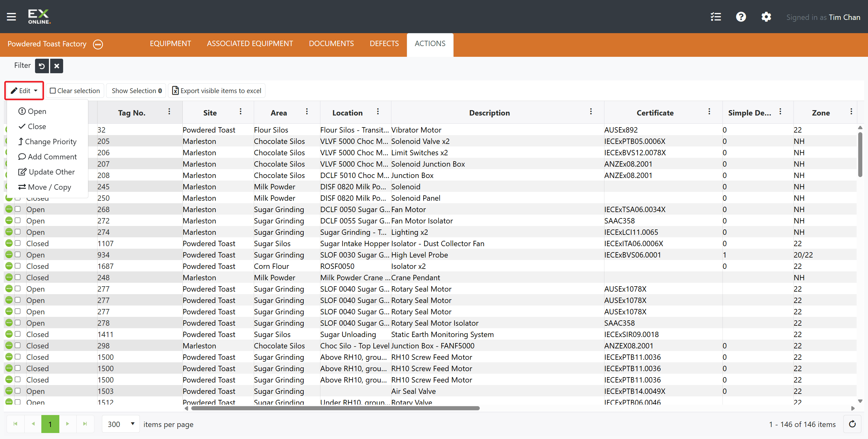Viewport: 868px width, 439px height.
Task: Click the green action icon for tag 1411
Action: pyautogui.click(x=9, y=334)
